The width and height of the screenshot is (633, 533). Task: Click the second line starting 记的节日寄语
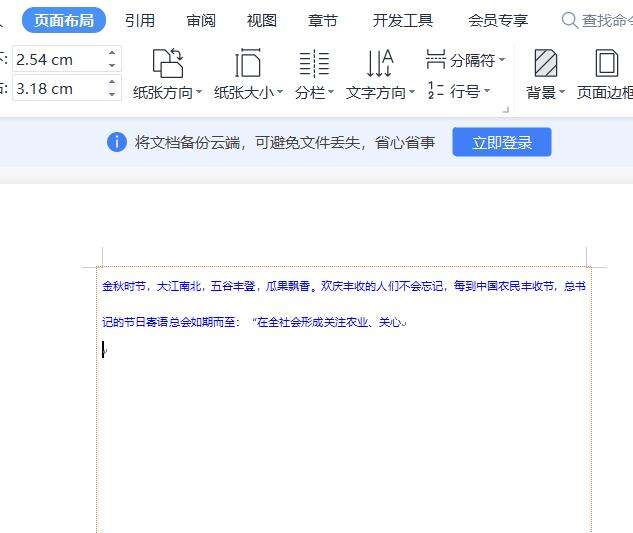[x=254, y=322]
